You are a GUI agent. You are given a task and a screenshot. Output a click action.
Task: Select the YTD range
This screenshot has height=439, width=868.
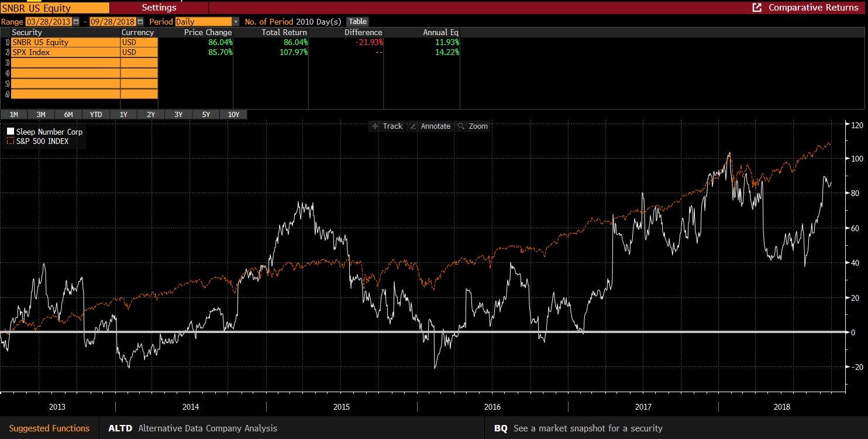pyautogui.click(x=96, y=115)
